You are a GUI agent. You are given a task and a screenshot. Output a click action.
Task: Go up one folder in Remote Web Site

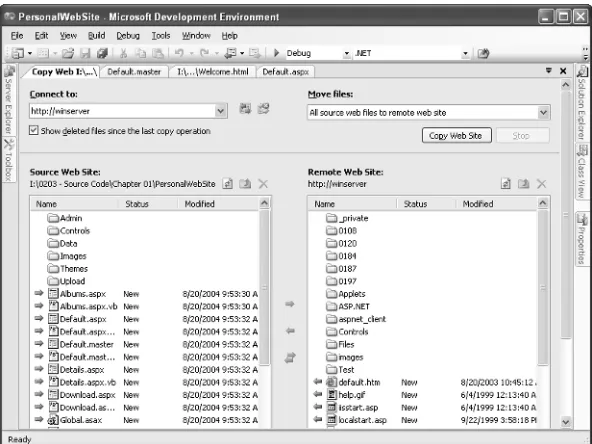(524, 184)
